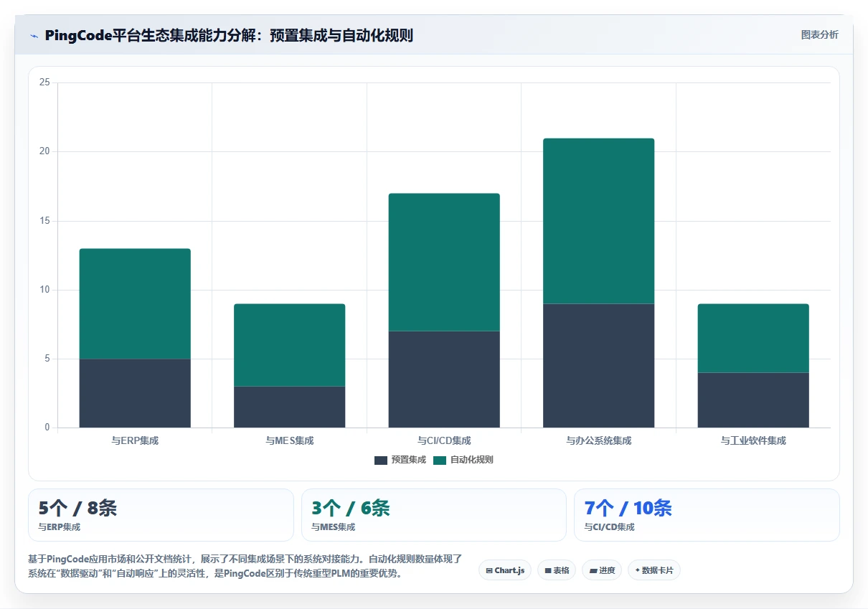Click the y-axis value 10
This screenshot has height=609, width=868.
tap(44, 290)
